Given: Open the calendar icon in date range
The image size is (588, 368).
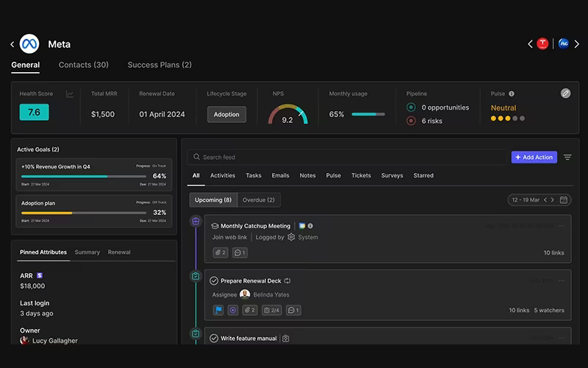Looking at the screenshot, I should (x=564, y=199).
